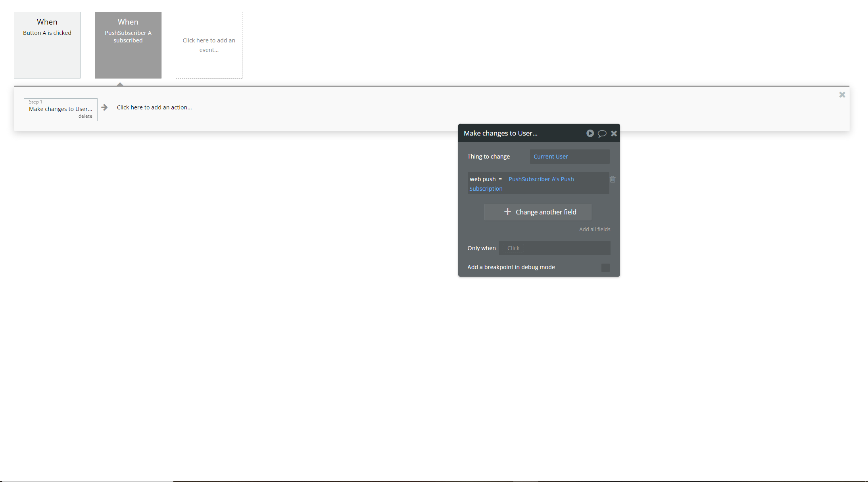The height and width of the screenshot is (482, 868).
Task: Delete web push field with trash icon
Action: tap(613, 180)
